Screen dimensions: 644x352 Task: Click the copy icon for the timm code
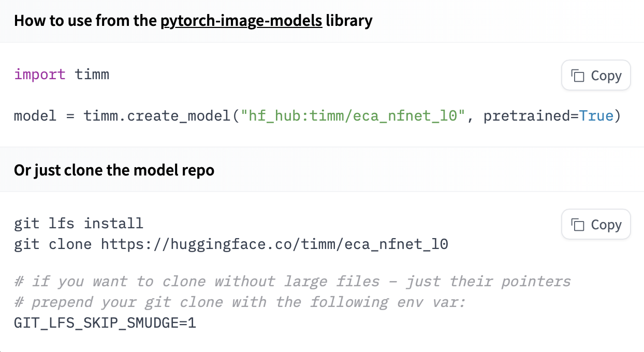click(578, 76)
